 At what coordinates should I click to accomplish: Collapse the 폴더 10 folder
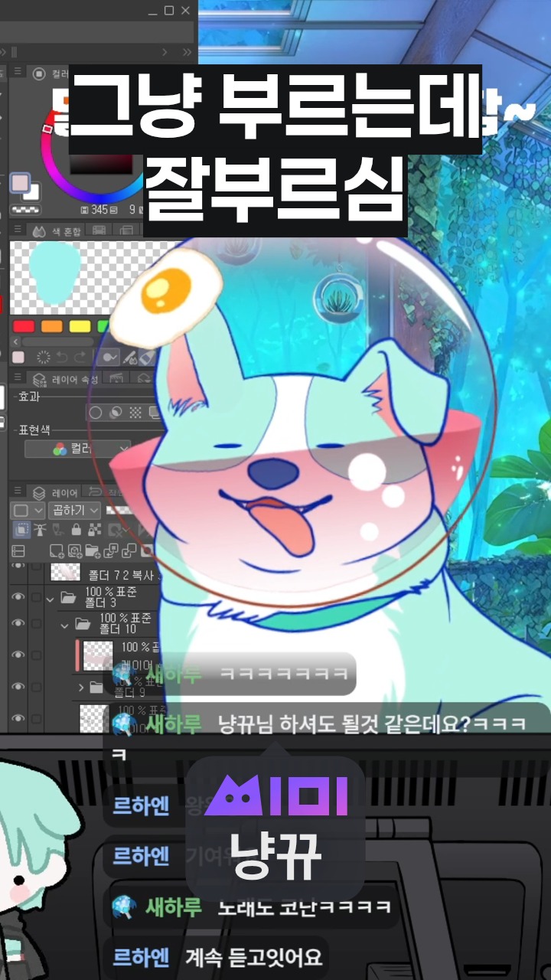[x=65, y=625]
